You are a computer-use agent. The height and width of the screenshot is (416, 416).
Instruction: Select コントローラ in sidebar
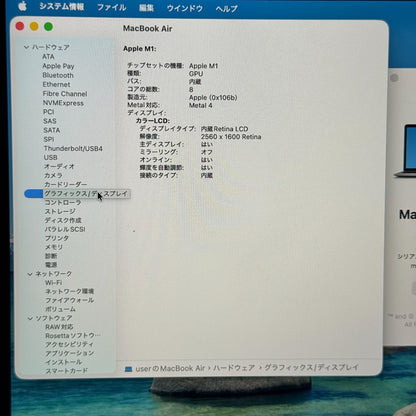tap(63, 203)
